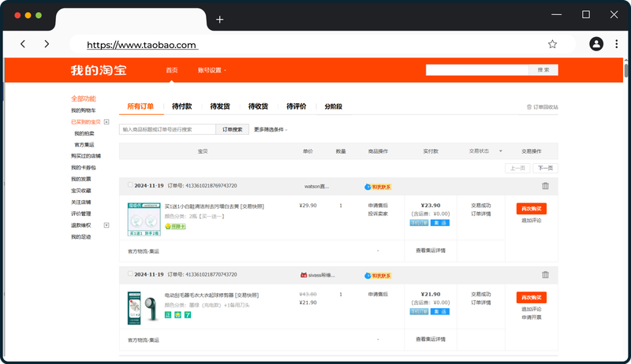This screenshot has width=631, height=364.
Task: Click the sivass Tmall store icon
Action: click(304, 275)
